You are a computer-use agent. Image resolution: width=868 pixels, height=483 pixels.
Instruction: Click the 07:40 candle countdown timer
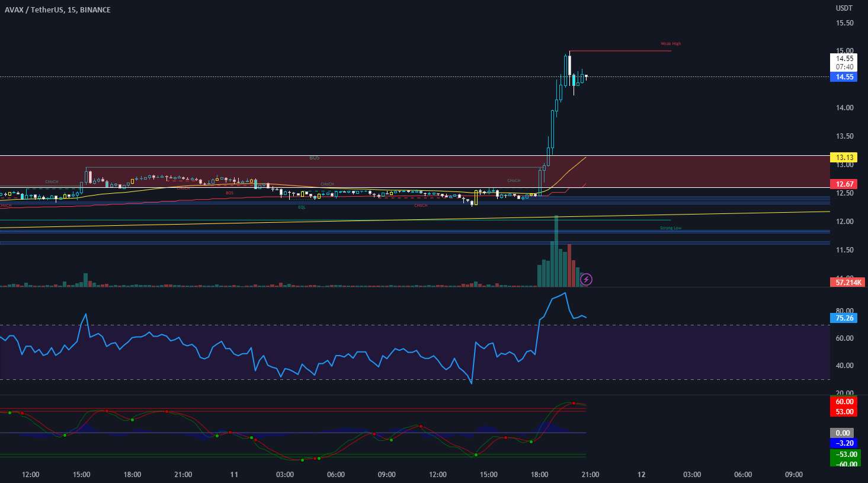844,67
